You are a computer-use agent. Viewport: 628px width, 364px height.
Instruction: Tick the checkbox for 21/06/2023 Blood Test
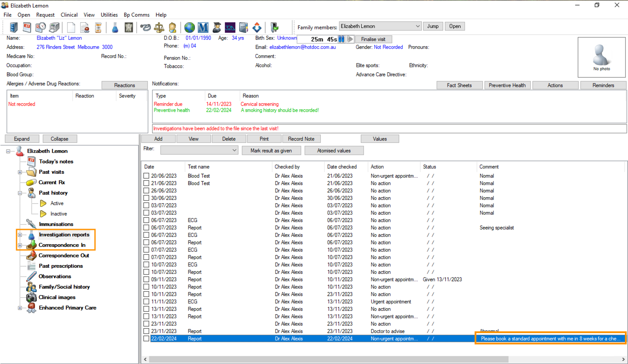point(146,183)
